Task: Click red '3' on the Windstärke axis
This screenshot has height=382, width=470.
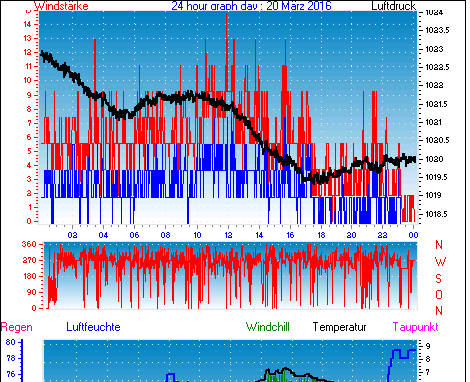Action: (x=29, y=179)
